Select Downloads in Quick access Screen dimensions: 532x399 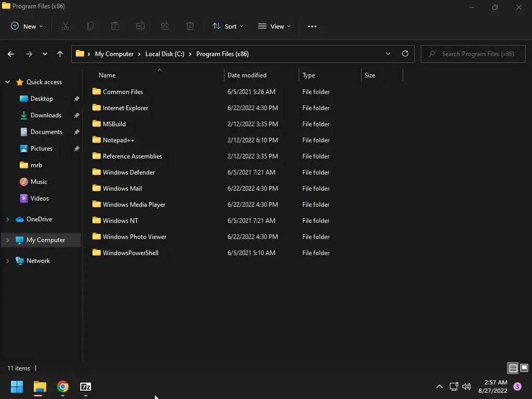pos(46,115)
